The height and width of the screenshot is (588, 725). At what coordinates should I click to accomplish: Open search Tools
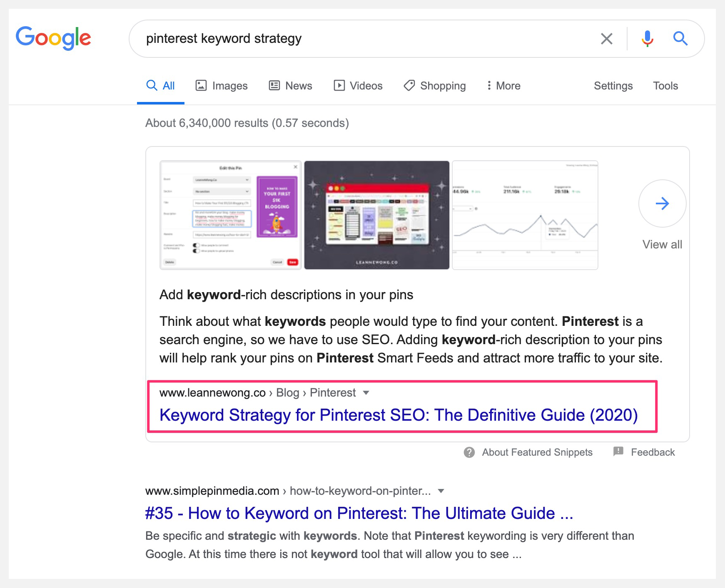pos(665,86)
